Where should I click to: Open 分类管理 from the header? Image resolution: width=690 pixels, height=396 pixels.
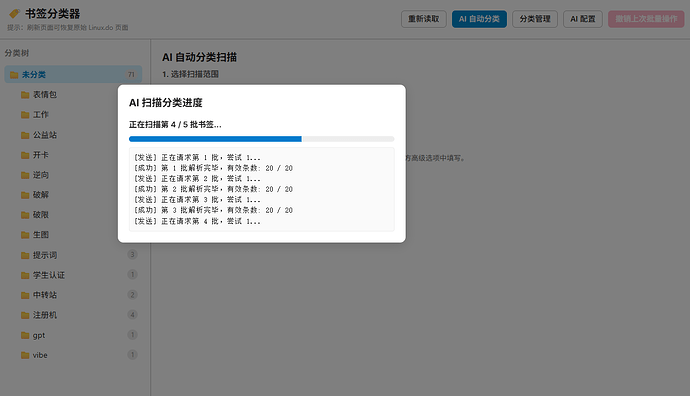tap(535, 19)
